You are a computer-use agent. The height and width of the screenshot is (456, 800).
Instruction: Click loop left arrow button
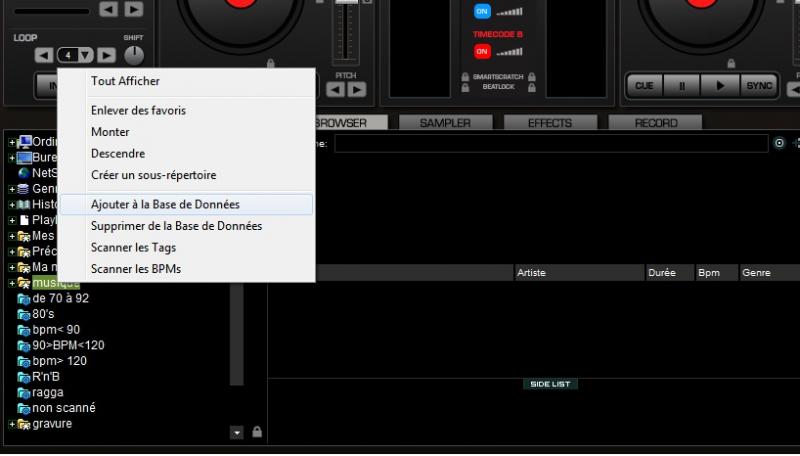point(44,55)
